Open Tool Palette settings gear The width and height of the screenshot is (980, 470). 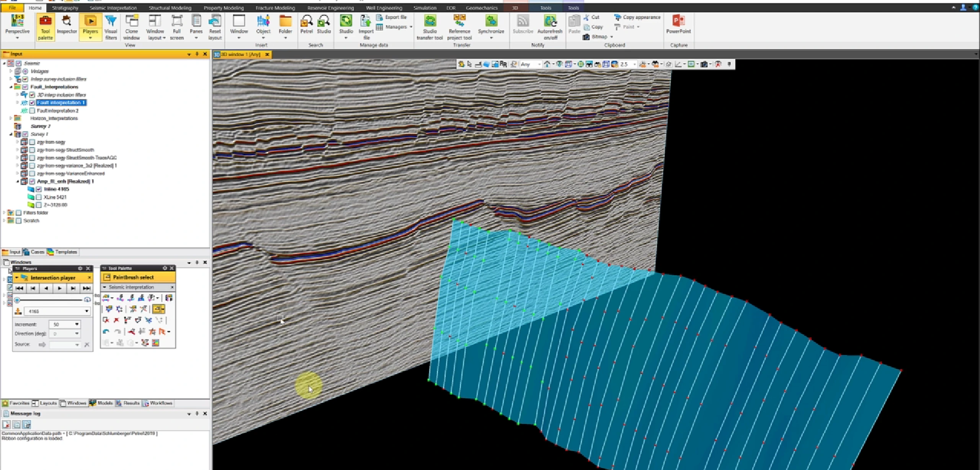click(x=165, y=268)
